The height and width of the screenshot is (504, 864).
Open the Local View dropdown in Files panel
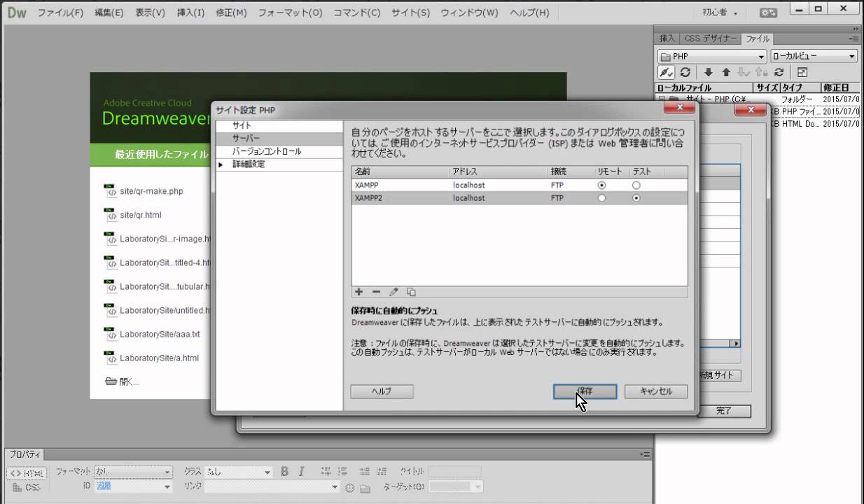pos(814,56)
